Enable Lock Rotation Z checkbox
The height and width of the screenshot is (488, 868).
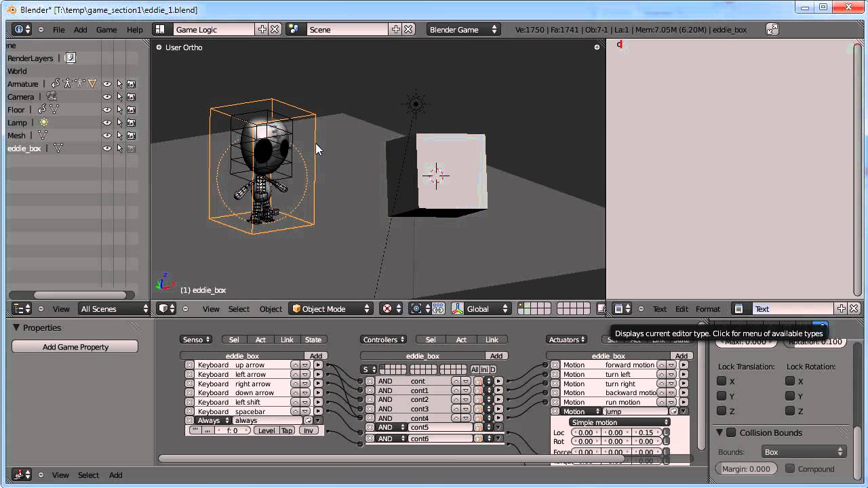(x=790, y=411)
